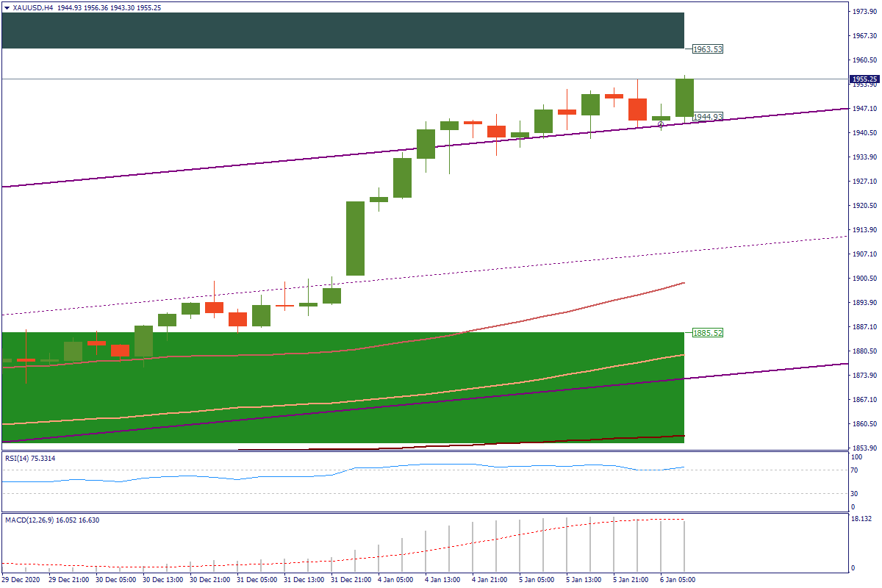Select the 1963.53 resistance price label

(x=708, y=49)
